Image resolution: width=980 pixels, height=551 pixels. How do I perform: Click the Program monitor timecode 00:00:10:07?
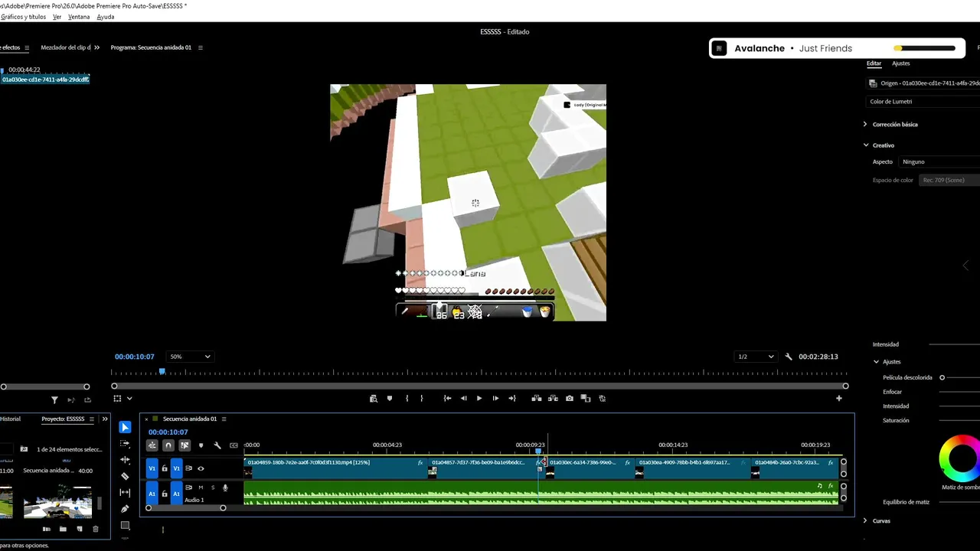(135, 357)
